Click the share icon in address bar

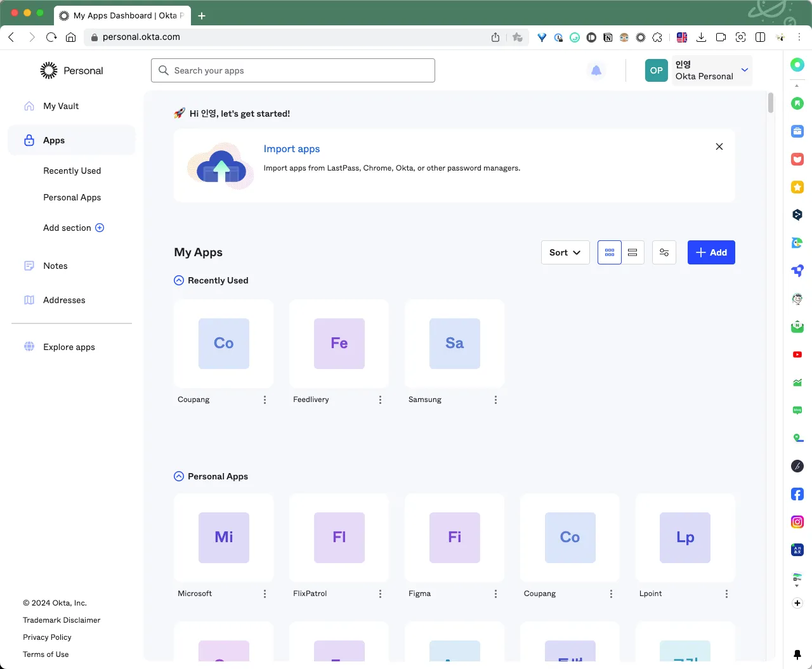[495, 37]
